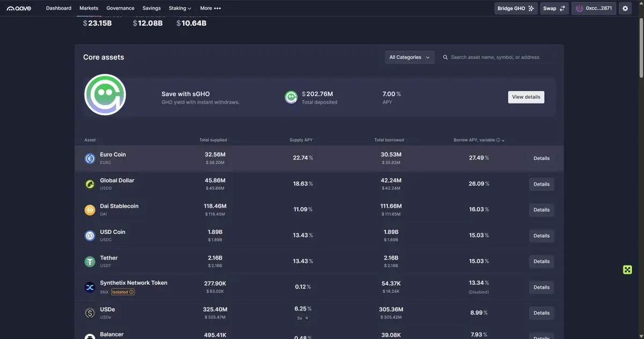Click the Euro Coin asset icon
The image size is (644, 339).
(90, 158)
